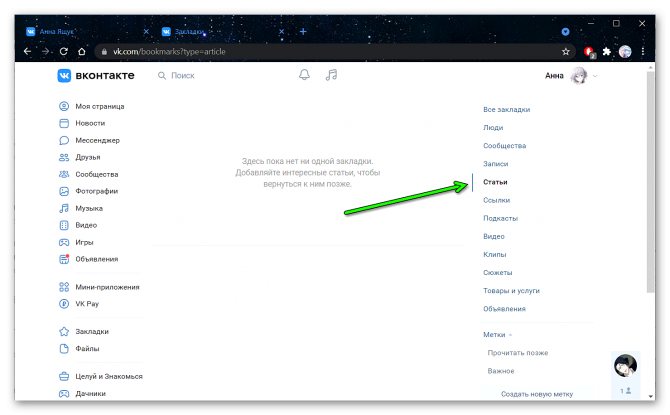Viewport: 670px width, 415px height.
Task: Click Создать новую метку link
Action: 537,394
